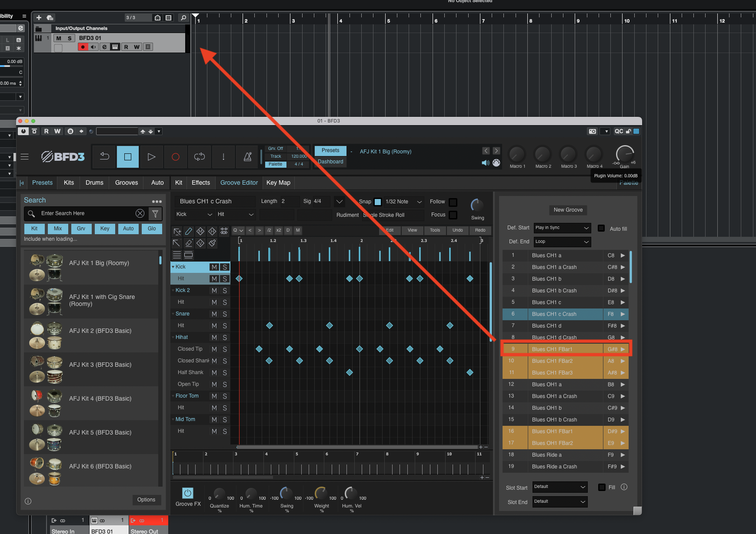The image size is (756, 534).
Task: Collapse the Floor Tom lane group
Action: click(173, 396)
